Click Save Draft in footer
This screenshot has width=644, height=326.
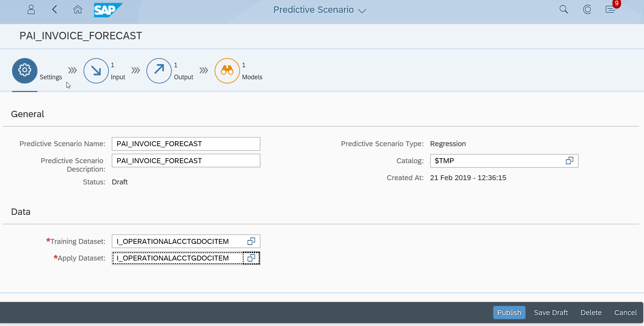tap(551, 313)
